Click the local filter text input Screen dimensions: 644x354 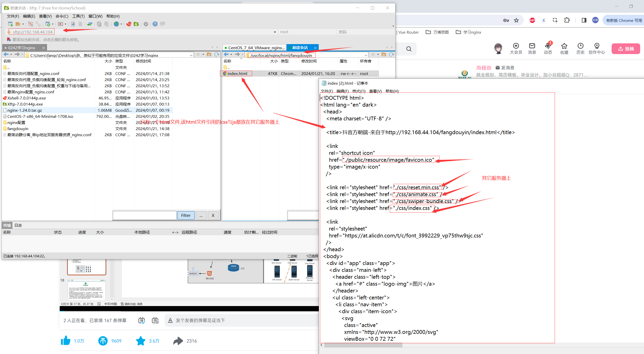click(145, 216)
